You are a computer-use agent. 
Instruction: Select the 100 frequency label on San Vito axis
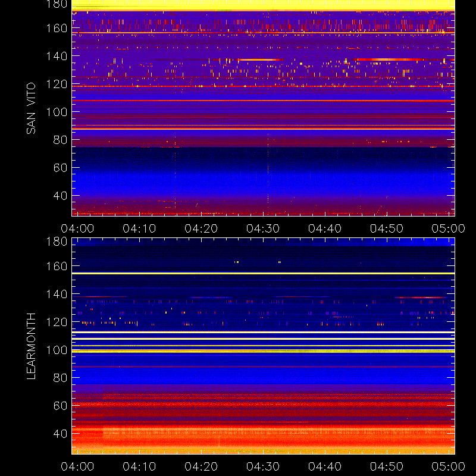[57, 112]
